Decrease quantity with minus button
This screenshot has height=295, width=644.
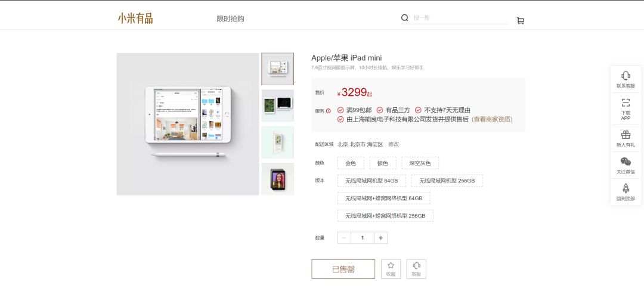[344, 238]
